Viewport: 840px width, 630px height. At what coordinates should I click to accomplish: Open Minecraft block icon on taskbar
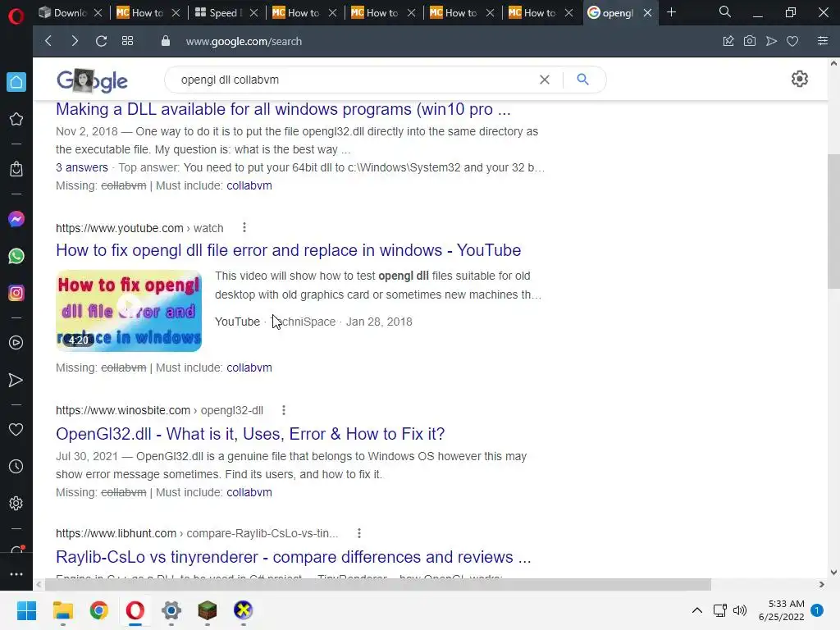pos(208,610)
